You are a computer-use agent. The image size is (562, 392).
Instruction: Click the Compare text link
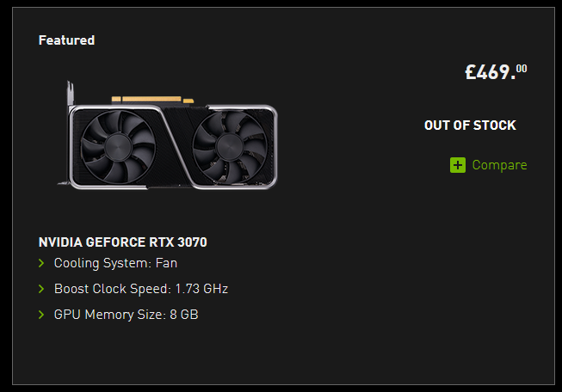(499, 165)
